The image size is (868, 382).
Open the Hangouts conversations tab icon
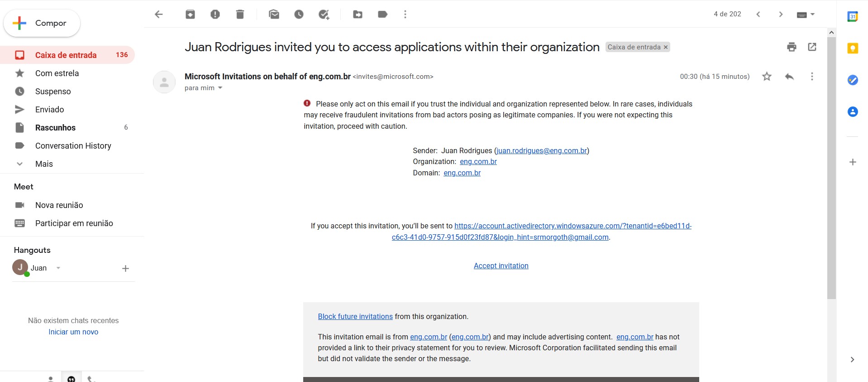click(71, 379)
